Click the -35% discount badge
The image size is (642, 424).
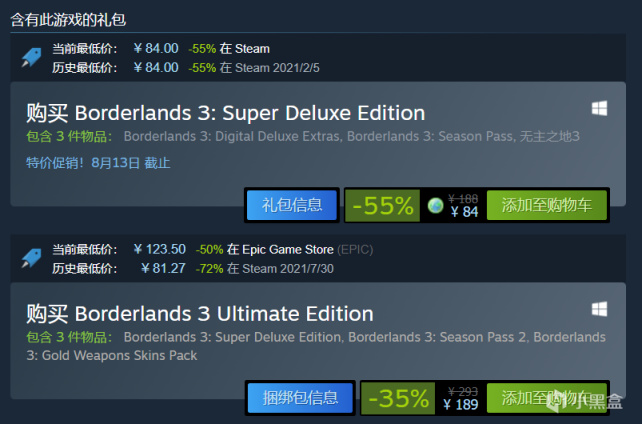click(x=397, y=397)
